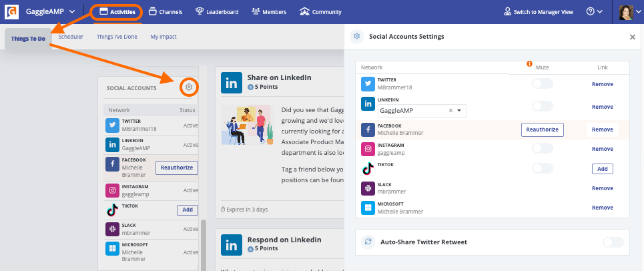The image size is (644, 271).
Task: Click TikTok icon in Social Accounts sidebar
Action: click(x=112, y=210)
